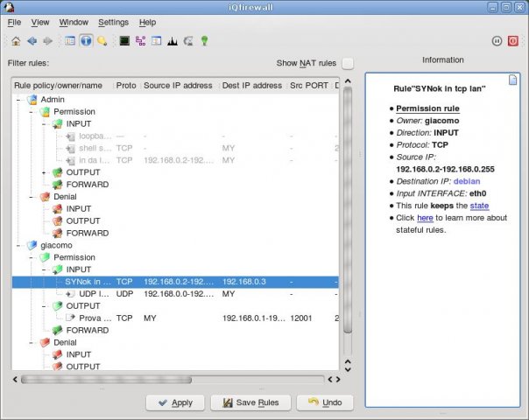Screen dimensions: 529x420
Task: Open the Settings menu
Action: click(x=113, y=22)
